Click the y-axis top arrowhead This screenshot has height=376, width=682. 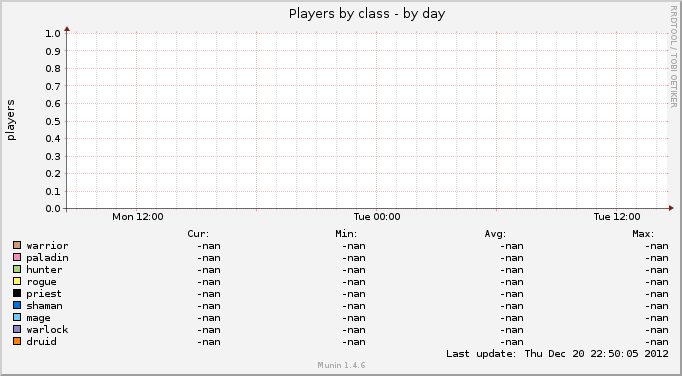point(67,29)
